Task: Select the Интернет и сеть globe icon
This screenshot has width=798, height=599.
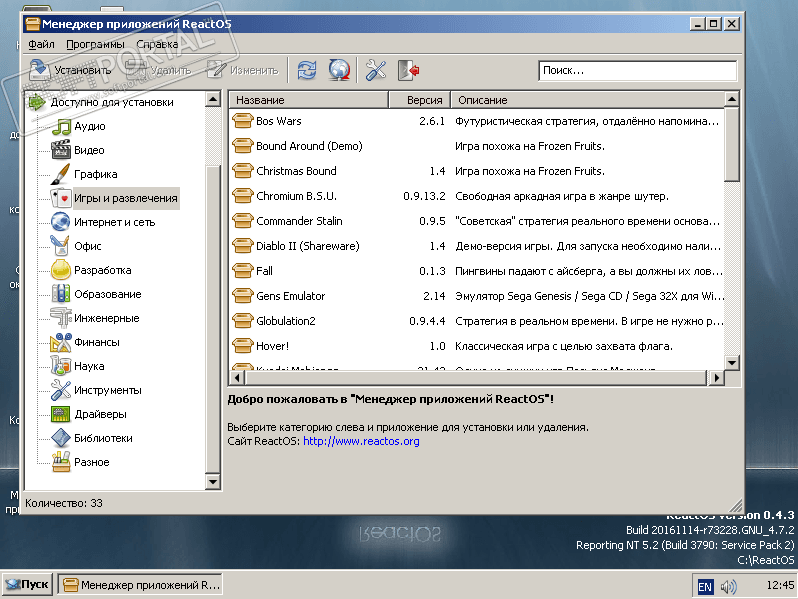Action: (x=61, y=222)
